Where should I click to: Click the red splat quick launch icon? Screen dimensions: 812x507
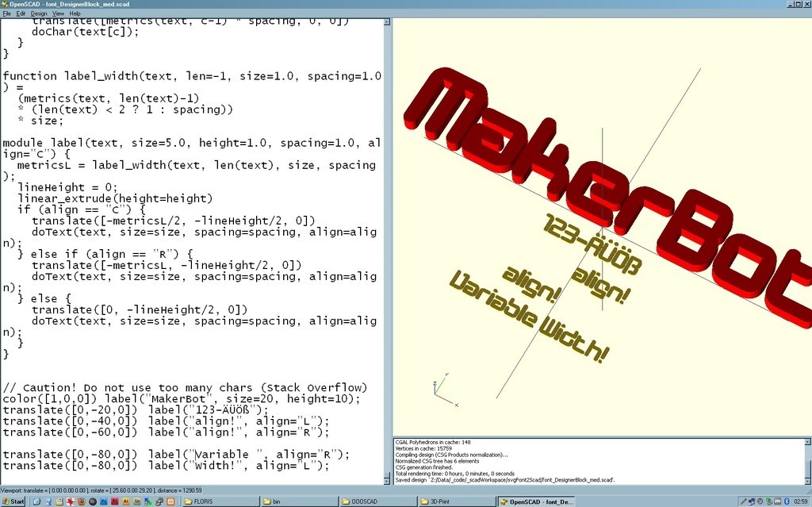tap(71, 501)
